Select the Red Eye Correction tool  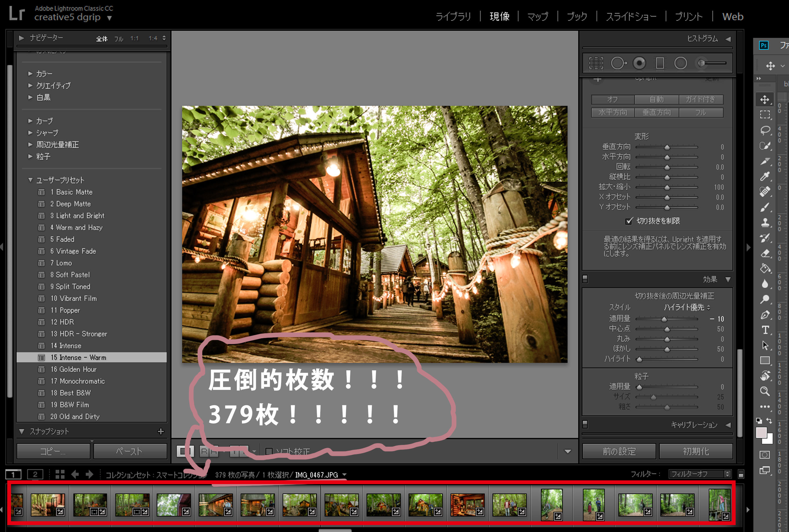[639, 64]
